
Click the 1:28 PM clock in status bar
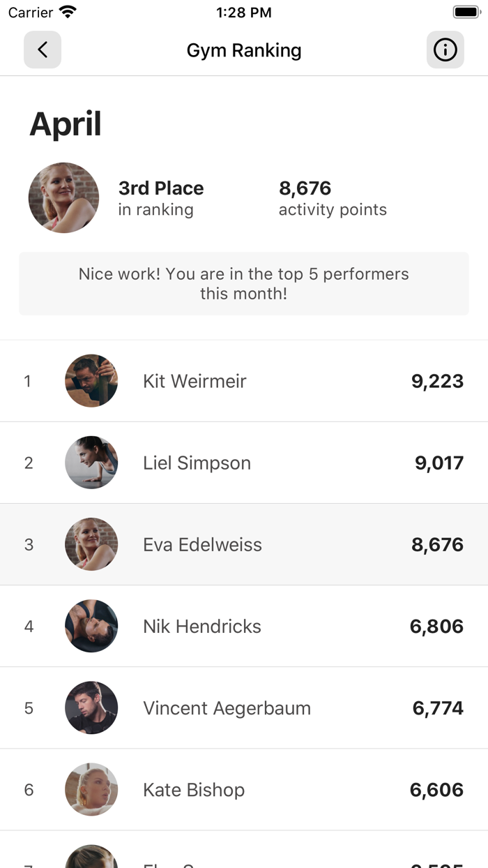click(243, 12)
